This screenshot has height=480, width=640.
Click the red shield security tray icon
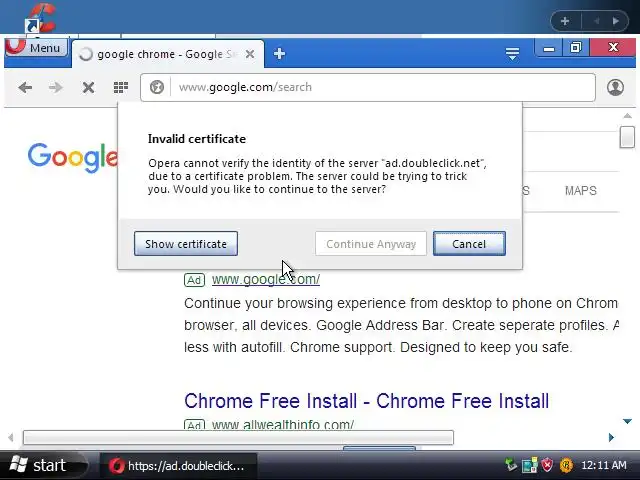[547, 465]
